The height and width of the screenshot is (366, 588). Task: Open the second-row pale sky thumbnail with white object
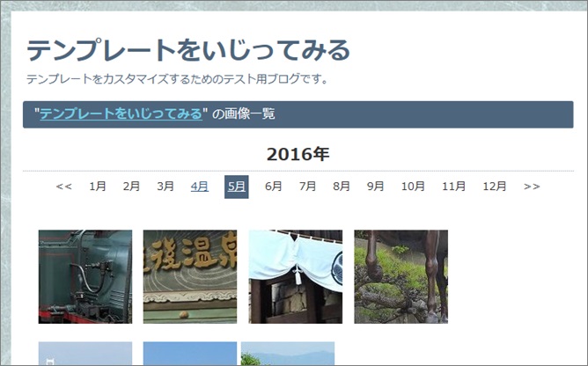85,354
